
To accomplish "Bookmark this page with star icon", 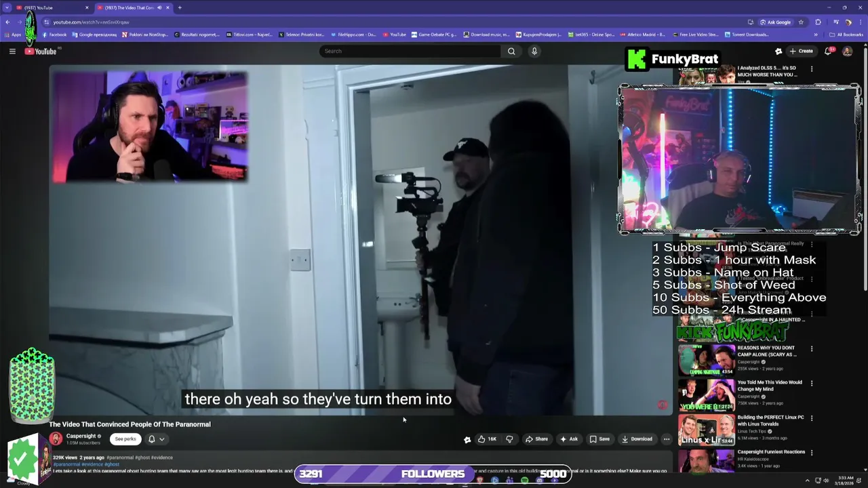I will 801,22.
